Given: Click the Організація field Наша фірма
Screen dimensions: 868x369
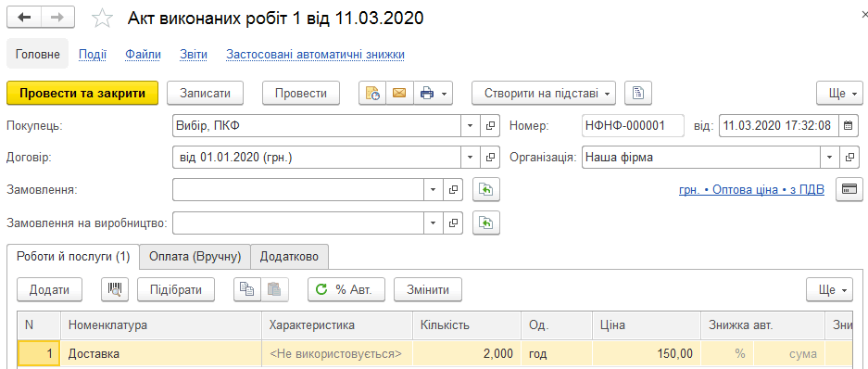Looking at the screenshot, I should (x=701, y=158).
